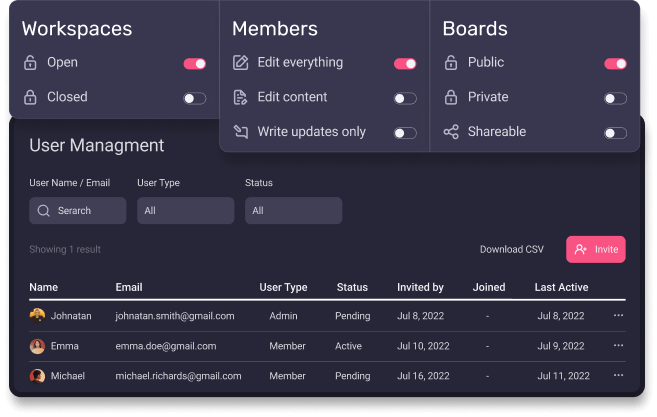
Task: Click the lock icon beside Open workspace
Action: tap(30, 63)
